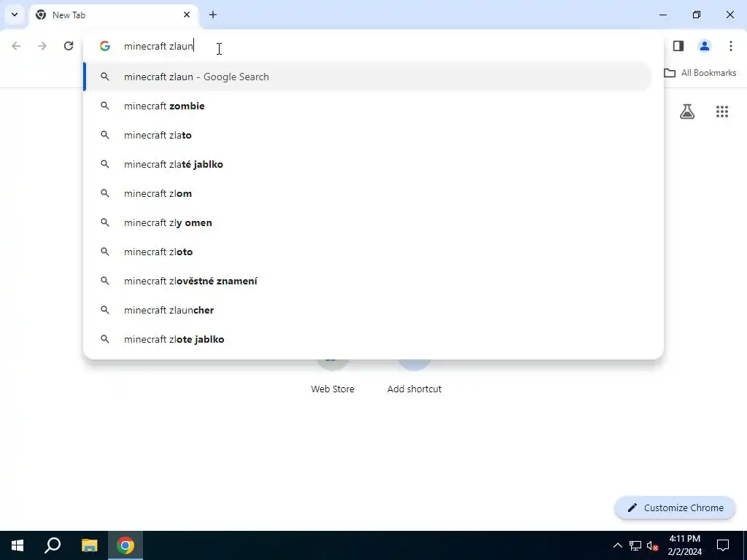747x560 pixels.
Task: Go back with the back arrow
Action: [16, 46]
